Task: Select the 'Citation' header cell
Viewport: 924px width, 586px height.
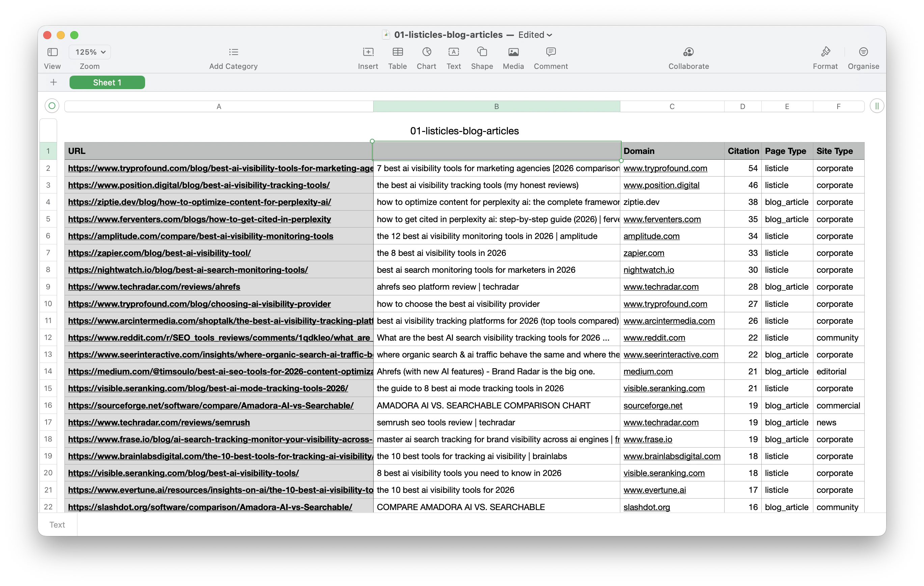Action: (742, 151)
